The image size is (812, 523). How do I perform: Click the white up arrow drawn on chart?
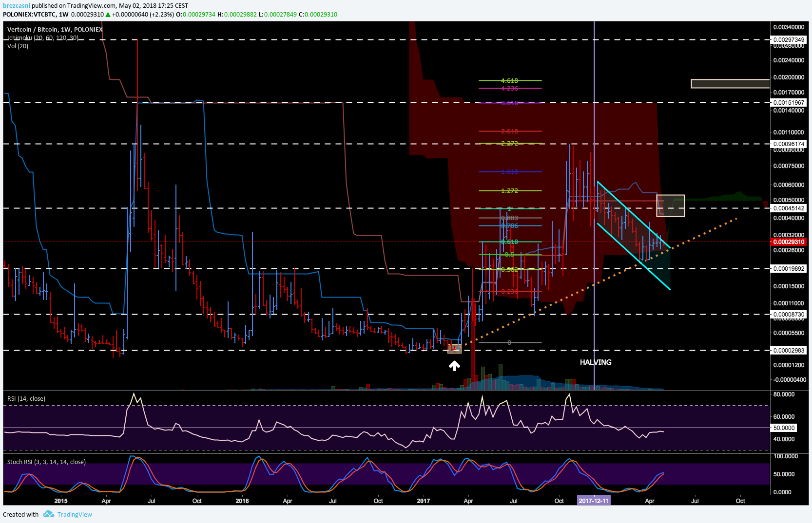454,366
